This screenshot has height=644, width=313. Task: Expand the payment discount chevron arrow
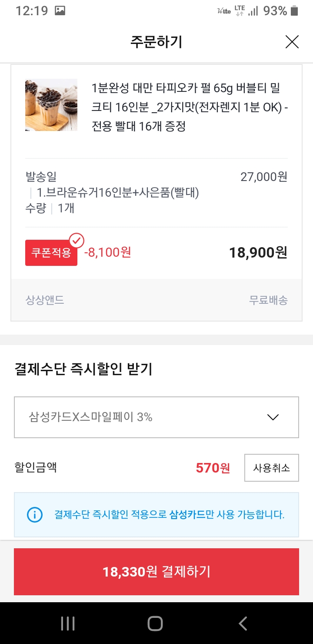pyautogui.click(x=273, y=417)
